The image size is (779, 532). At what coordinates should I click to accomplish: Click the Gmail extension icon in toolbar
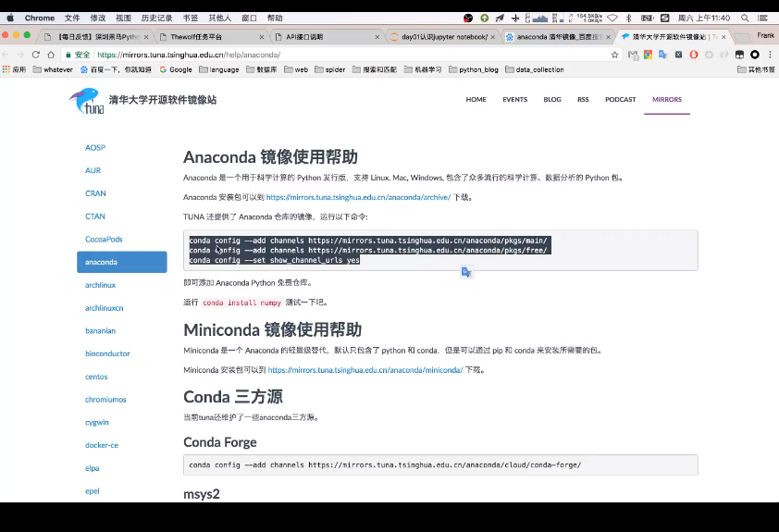633,55
